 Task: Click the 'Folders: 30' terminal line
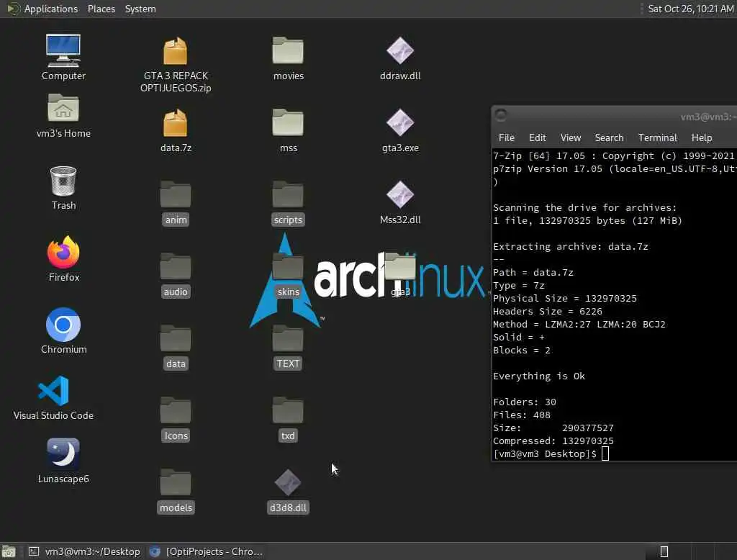[x=525, y=402]
